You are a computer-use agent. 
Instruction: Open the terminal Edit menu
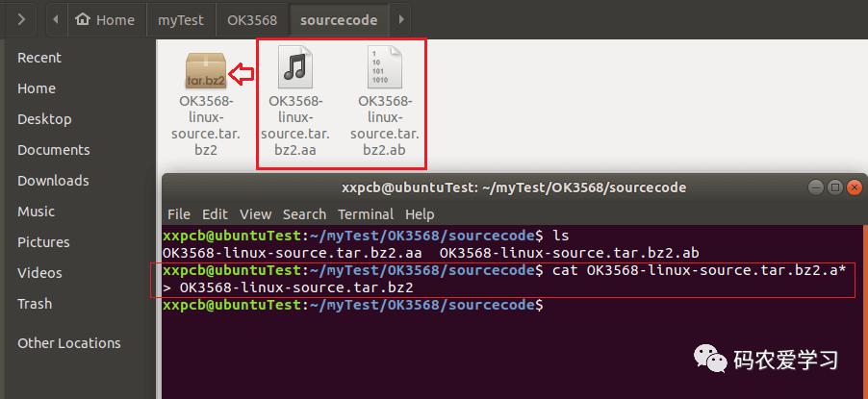coord(215,214)
